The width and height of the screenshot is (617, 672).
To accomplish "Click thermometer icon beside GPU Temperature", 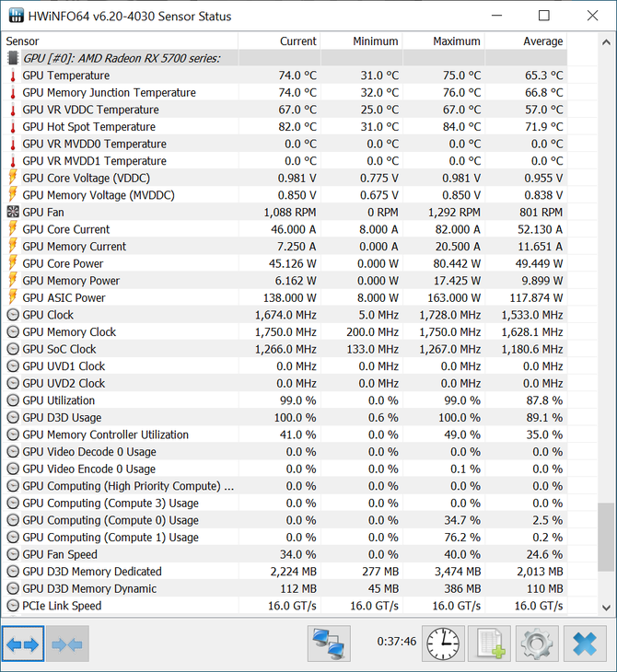I will pyautogui.click(x=13, y=75).
